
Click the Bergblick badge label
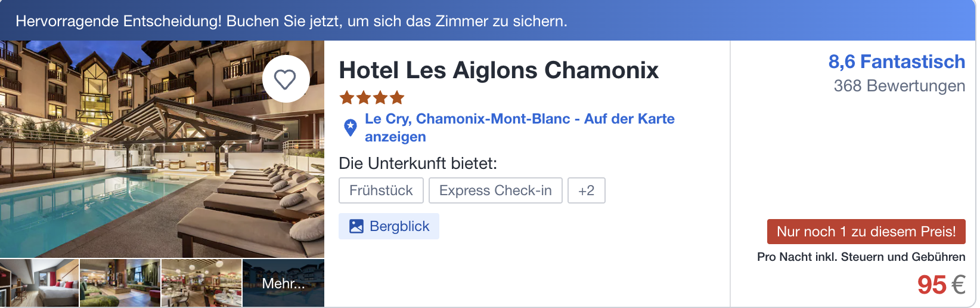point(399,226)
